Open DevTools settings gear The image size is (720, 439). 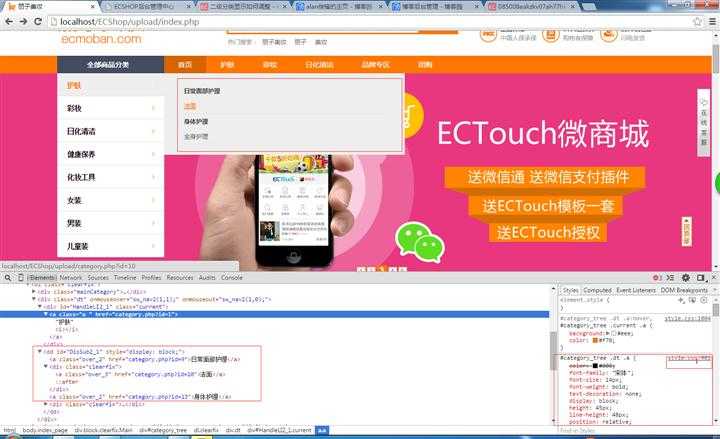pyautogui.click(x=686, y=277)
